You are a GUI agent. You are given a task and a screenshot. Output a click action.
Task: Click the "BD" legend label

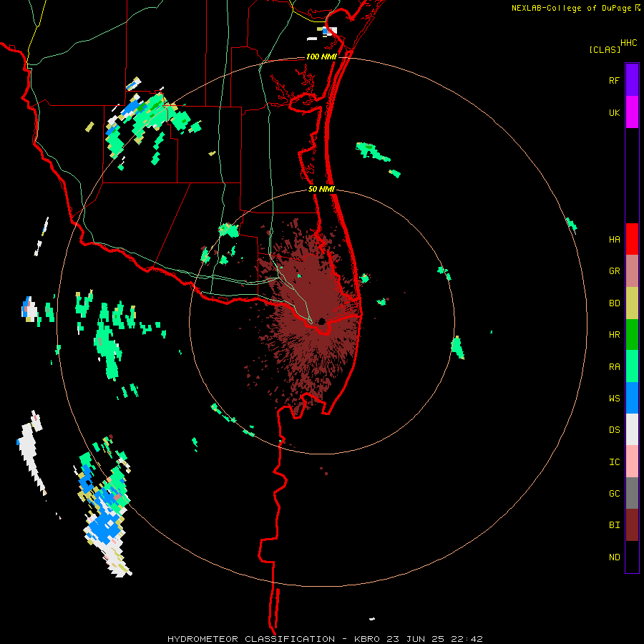click(614, 303)
